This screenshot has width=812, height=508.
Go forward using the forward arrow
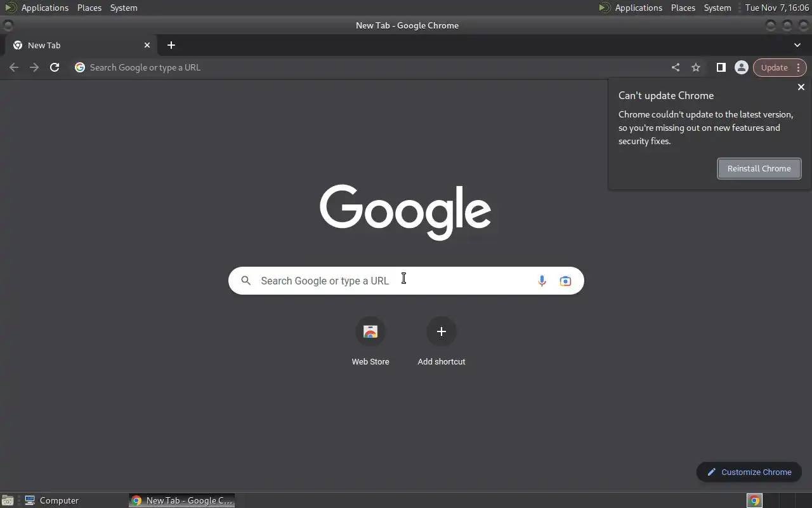[34, 67]
